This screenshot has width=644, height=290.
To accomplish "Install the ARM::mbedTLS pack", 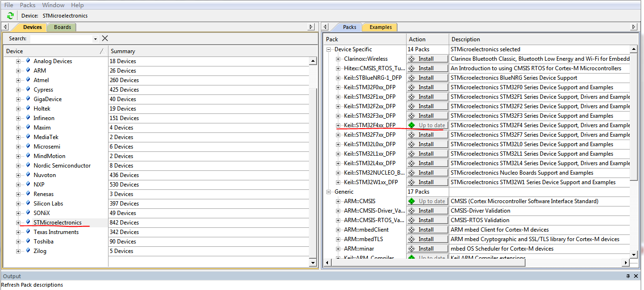I will point(427,239).
